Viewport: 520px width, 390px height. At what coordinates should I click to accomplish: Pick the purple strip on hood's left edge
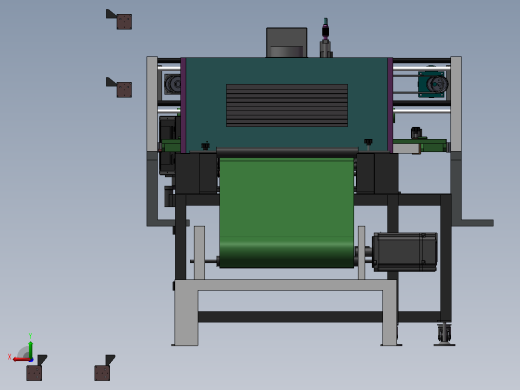point(183,105)
